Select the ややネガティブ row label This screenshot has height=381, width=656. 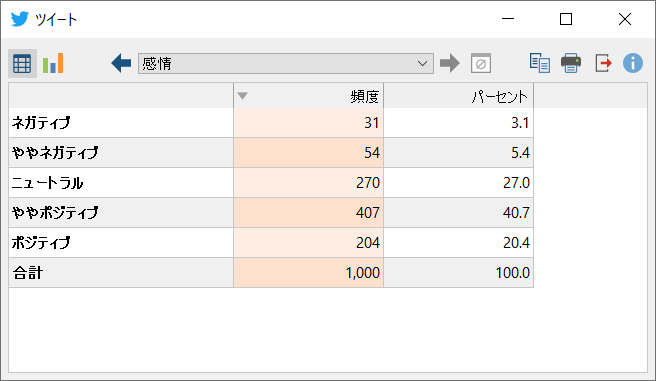pos(55,153)
